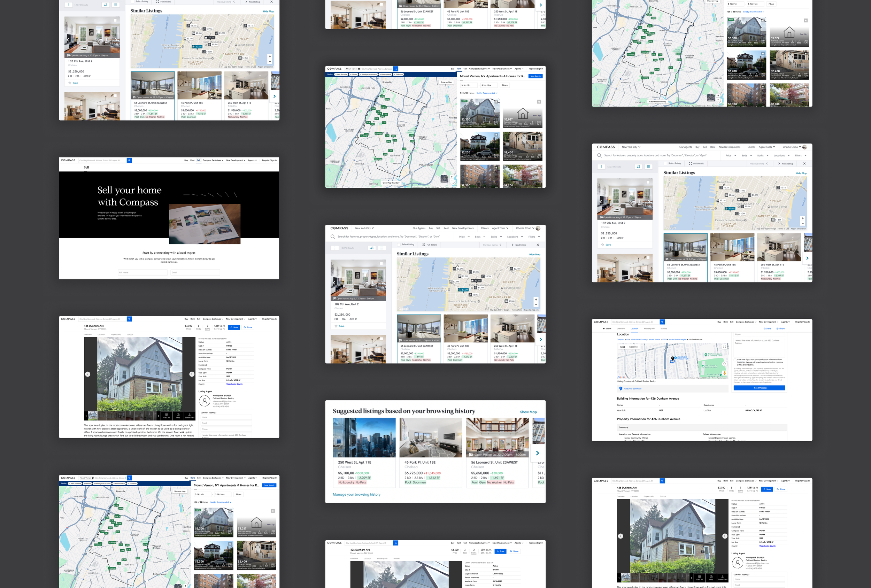The image size is (871, 588).
Task: Open the $5,100,000 250 West St photo
Action: click(x=364, y=438)
